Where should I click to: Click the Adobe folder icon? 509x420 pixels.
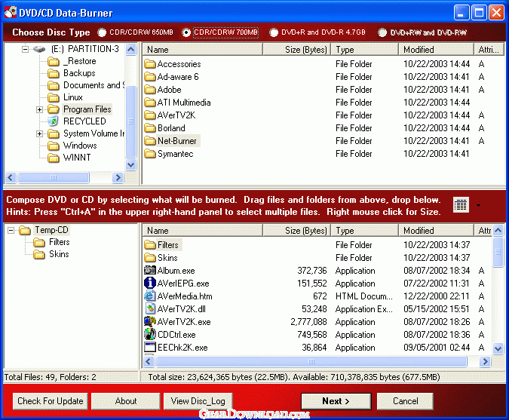149,90
